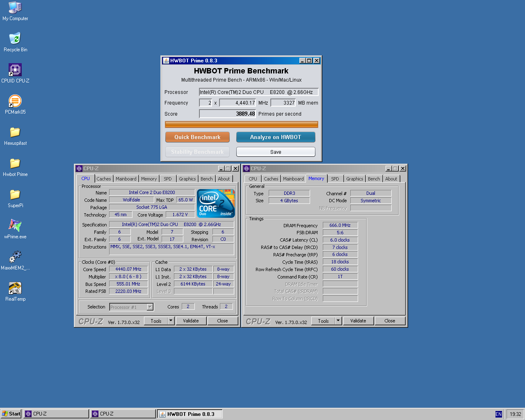Screen dimensions: 525x420
Task: Click Validate in right CPU-Z window
Action: [358, 321]
